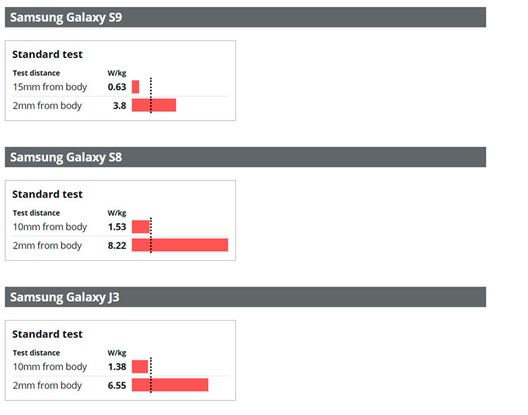Click the S9 'Standard test' heading
Screen dimensions: 528x415
pyautogui.click(x=47, y=54)
